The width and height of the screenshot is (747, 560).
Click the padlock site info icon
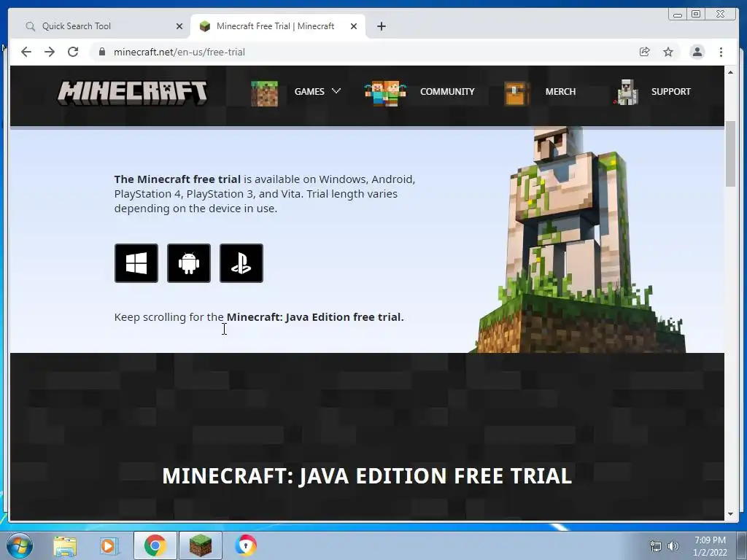pyautogui.click(x=102, y=52)
